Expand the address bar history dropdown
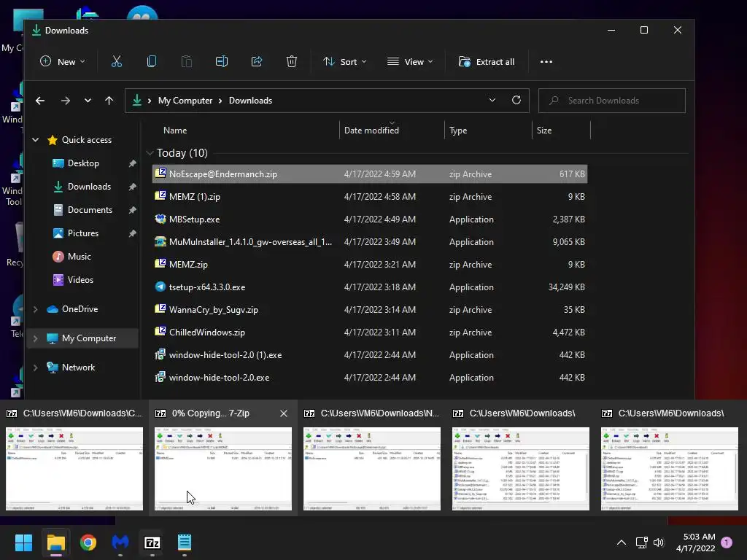The width and height of the screenshot is (747, 560). pyautogui.click(x=492, y=100)
